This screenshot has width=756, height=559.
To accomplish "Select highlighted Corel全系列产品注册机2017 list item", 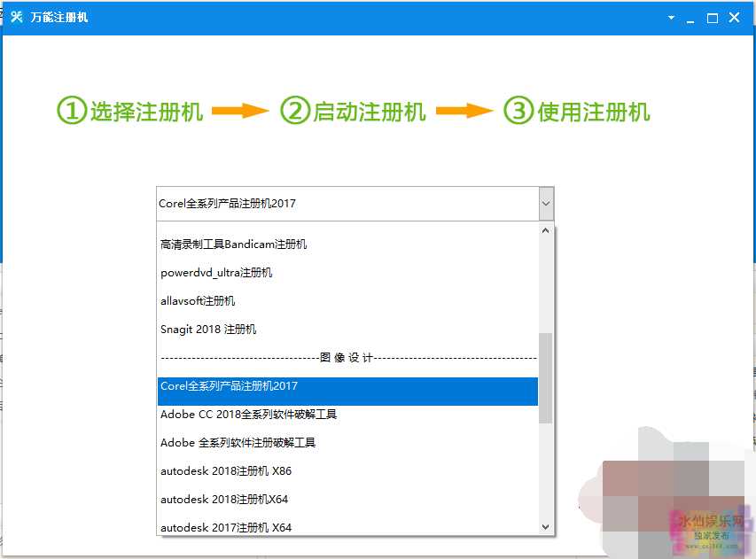I will (229, 386).
